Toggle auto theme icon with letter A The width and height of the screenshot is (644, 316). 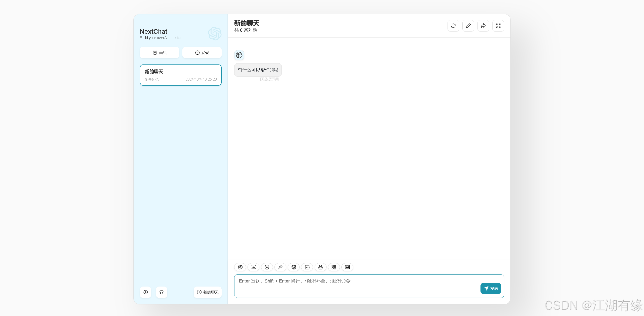tap(267, 267)
